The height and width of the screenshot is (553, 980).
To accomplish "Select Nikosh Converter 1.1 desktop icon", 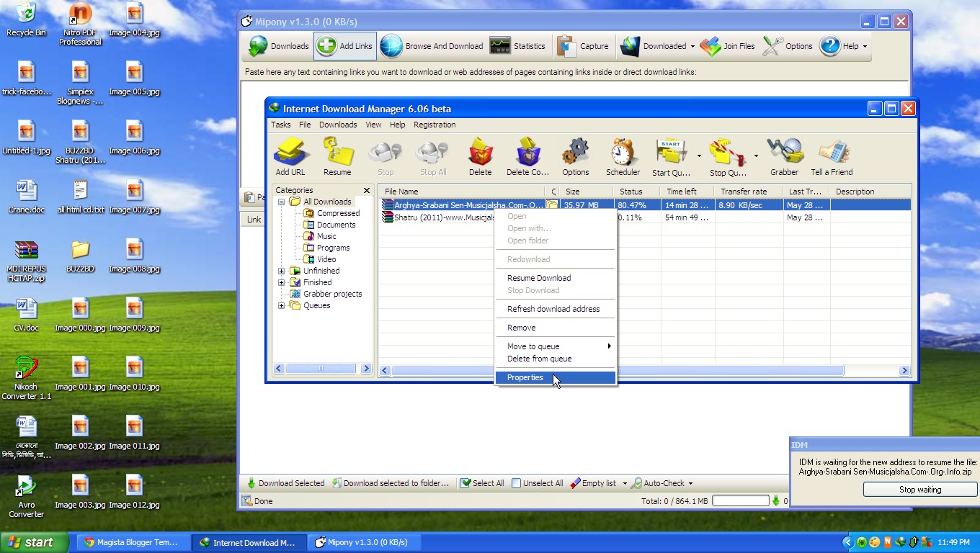I will (26, 378).
